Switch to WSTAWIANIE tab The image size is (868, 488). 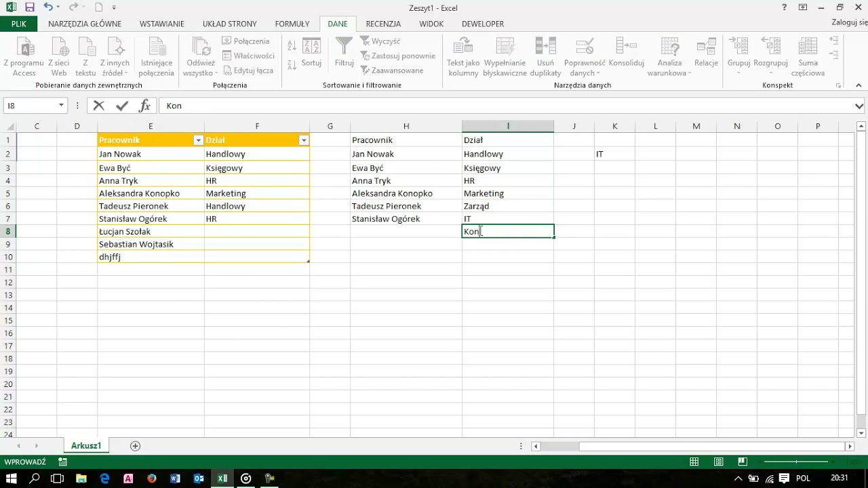point(162,24)
